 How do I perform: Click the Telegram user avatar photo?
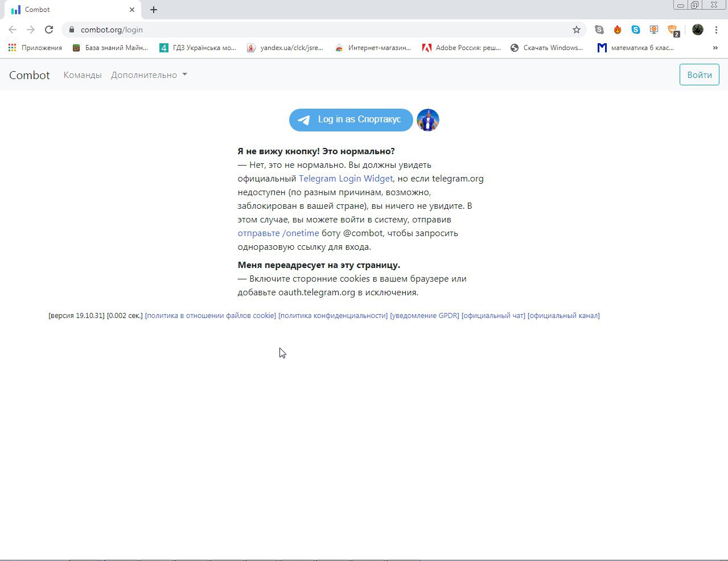(x=428, y=120)
